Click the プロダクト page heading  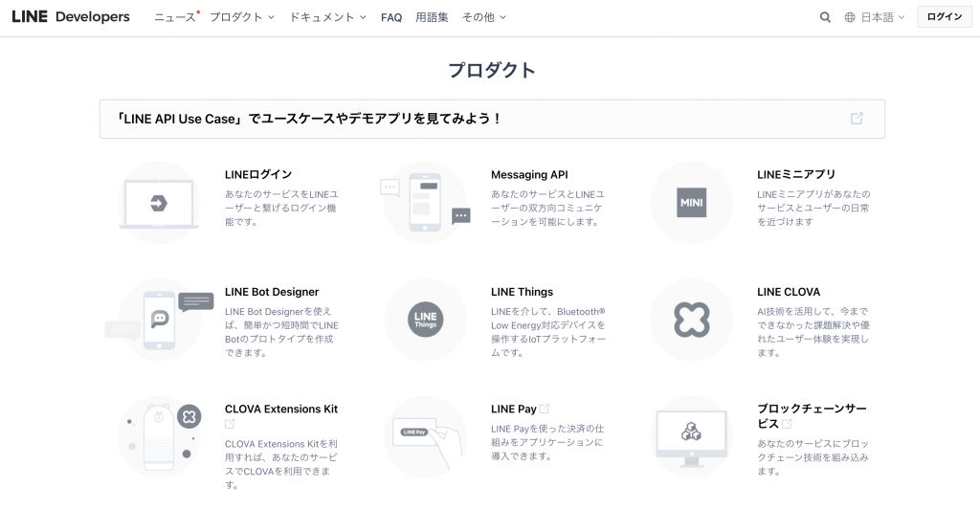coord(492,70)
